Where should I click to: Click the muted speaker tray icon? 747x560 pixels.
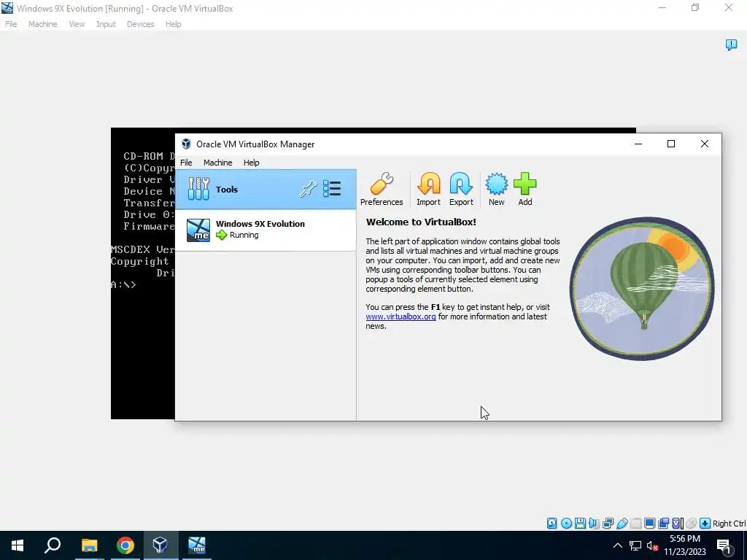653,545
